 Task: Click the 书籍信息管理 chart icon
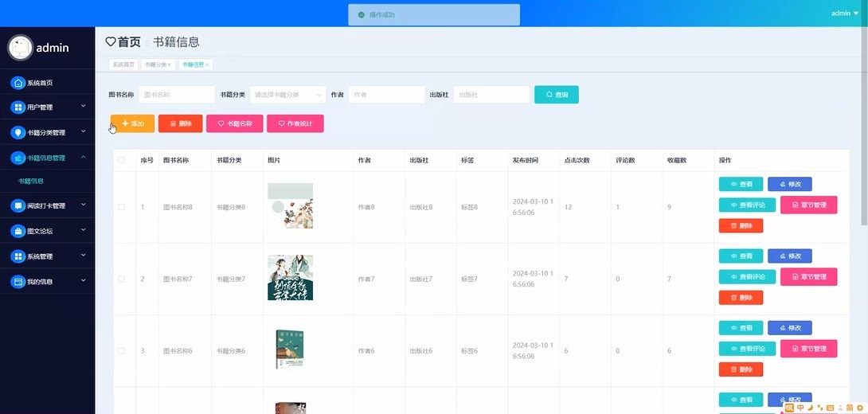[18, 158]
